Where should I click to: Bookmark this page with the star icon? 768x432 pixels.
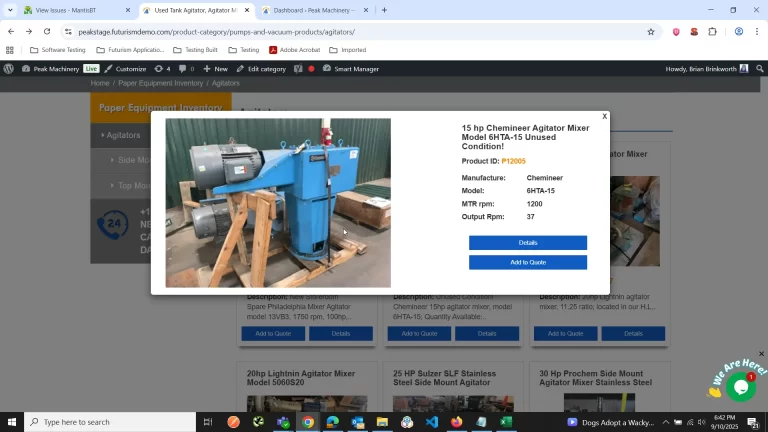click(651, 31)
